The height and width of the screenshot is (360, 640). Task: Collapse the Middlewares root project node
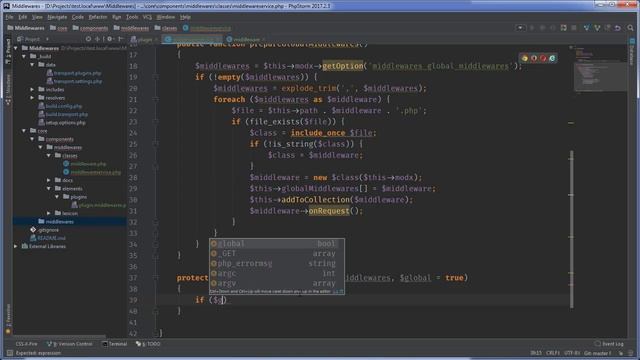tap(16, 48)
